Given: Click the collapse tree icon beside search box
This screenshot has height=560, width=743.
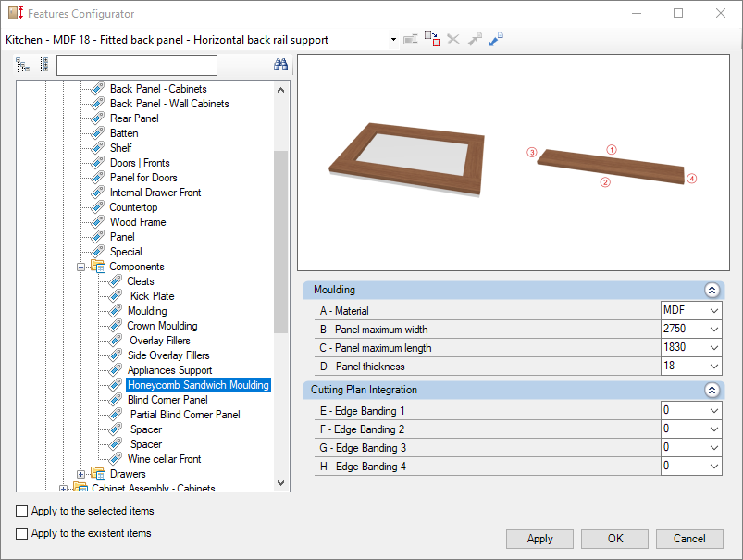Looking at the screenshot, I should 44,65.
